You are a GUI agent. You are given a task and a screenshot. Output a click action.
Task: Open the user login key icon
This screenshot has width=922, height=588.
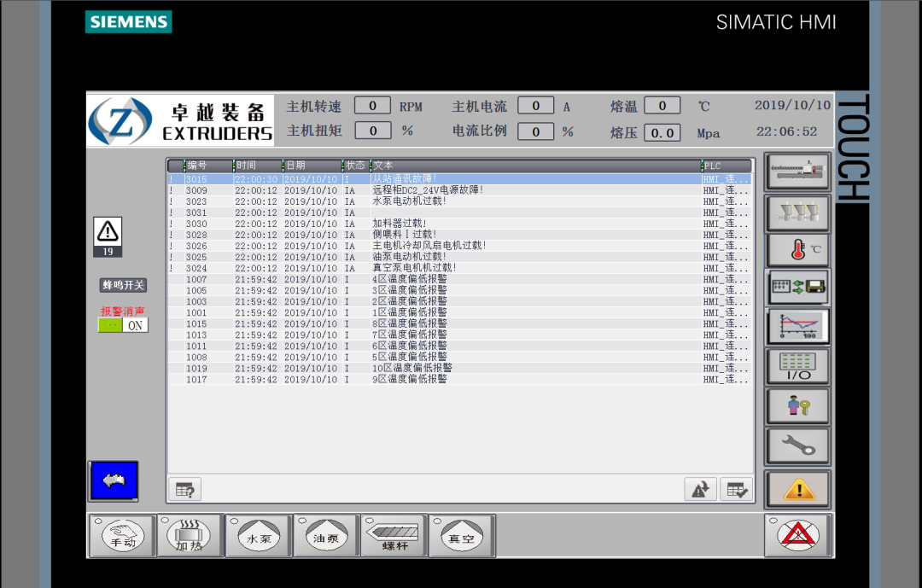click(x=797, y=406)
